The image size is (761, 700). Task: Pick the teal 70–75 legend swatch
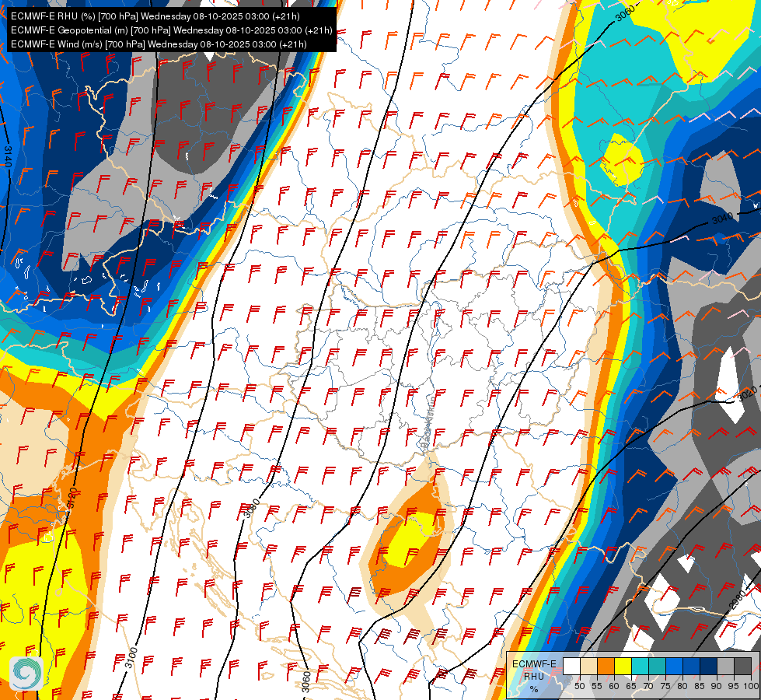click(657, 666)
